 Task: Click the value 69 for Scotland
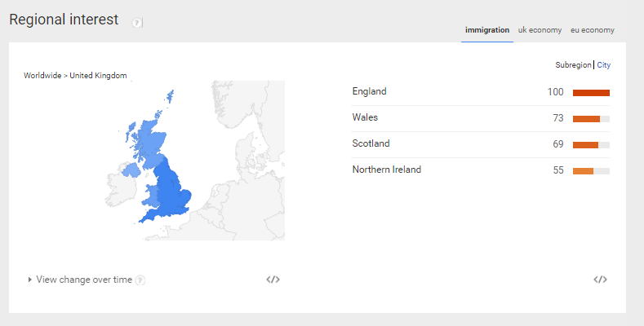click(558, 144)
